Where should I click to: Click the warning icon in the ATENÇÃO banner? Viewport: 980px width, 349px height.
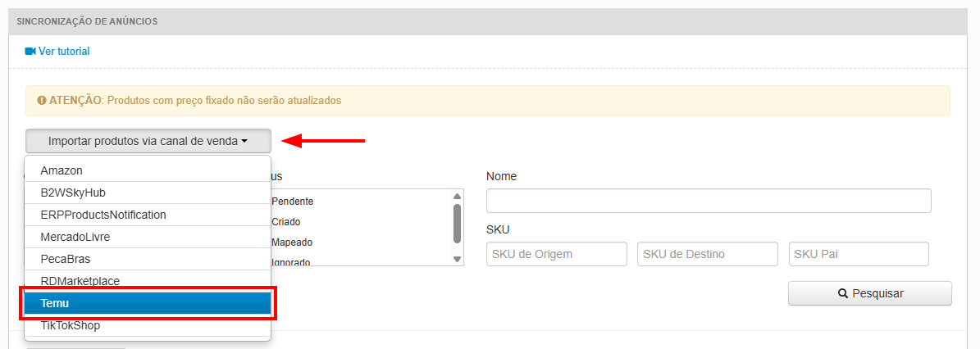pos(42,101)
